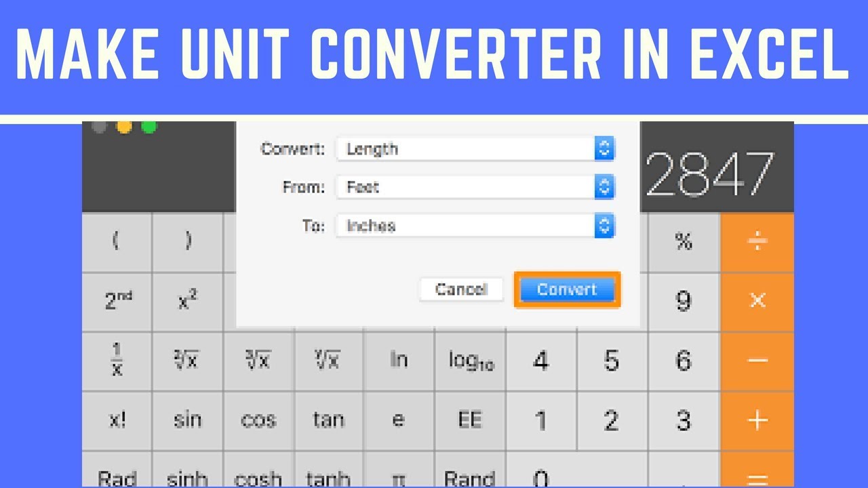Viewport: 868px width, 488px height.
Task: Click the orange equals key
Action: (x=757, y=470)
